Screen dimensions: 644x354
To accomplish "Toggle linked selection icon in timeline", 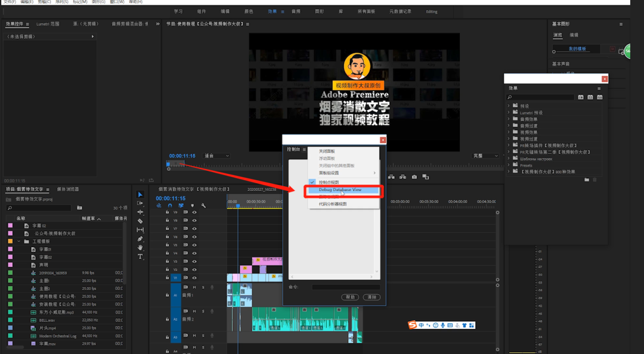I will (x=181, y=205).
